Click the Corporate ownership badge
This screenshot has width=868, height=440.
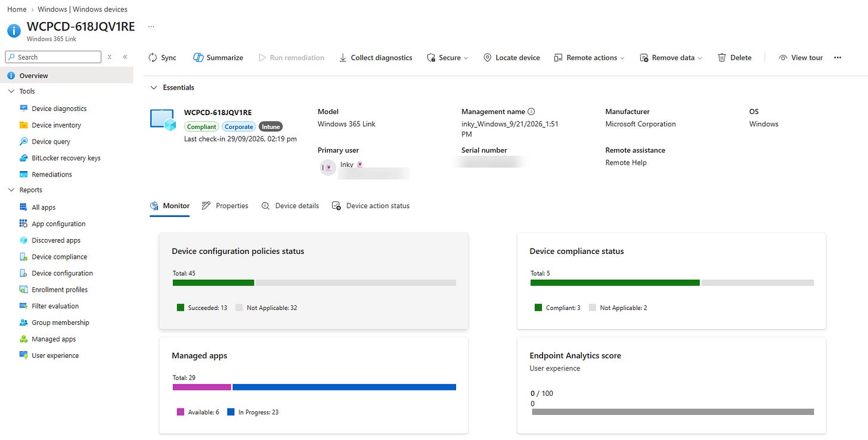tap(239, 127)
